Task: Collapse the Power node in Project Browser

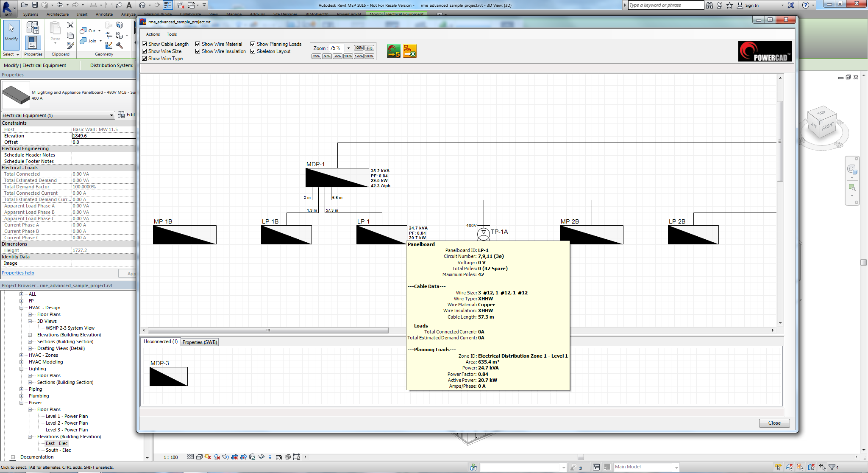Action: 22,403
